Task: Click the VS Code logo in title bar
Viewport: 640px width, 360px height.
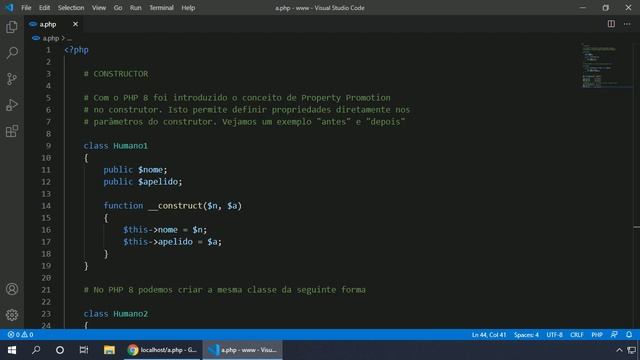Action: coord(9,7)
